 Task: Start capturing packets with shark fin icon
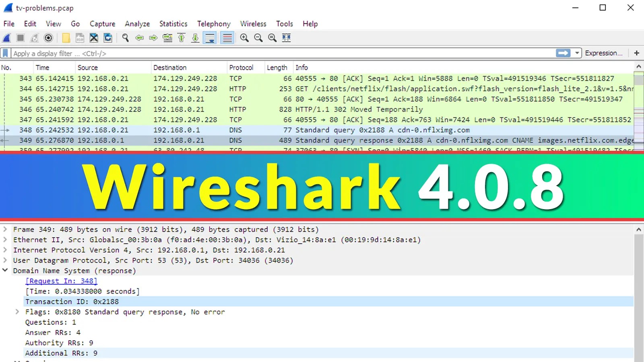coord(7,38)
